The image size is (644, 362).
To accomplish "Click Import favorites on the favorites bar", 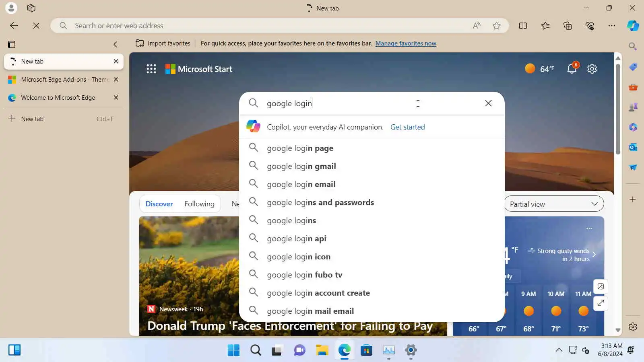I will point(163,43).
